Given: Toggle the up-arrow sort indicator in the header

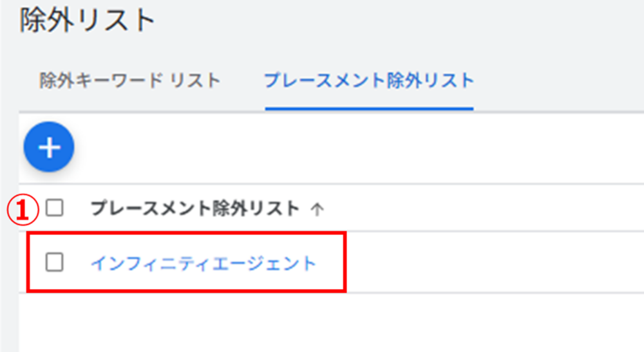Looking at the screenshot, I should [316, 209].
